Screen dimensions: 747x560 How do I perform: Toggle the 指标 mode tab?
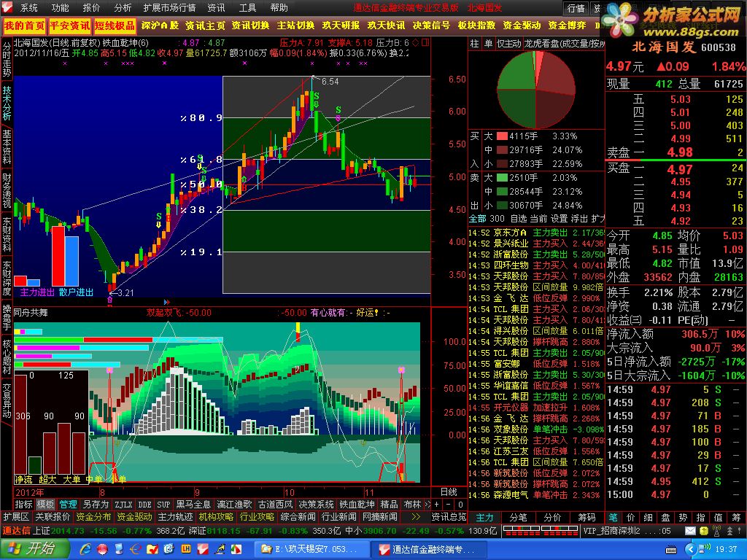(x=23, y=505)
